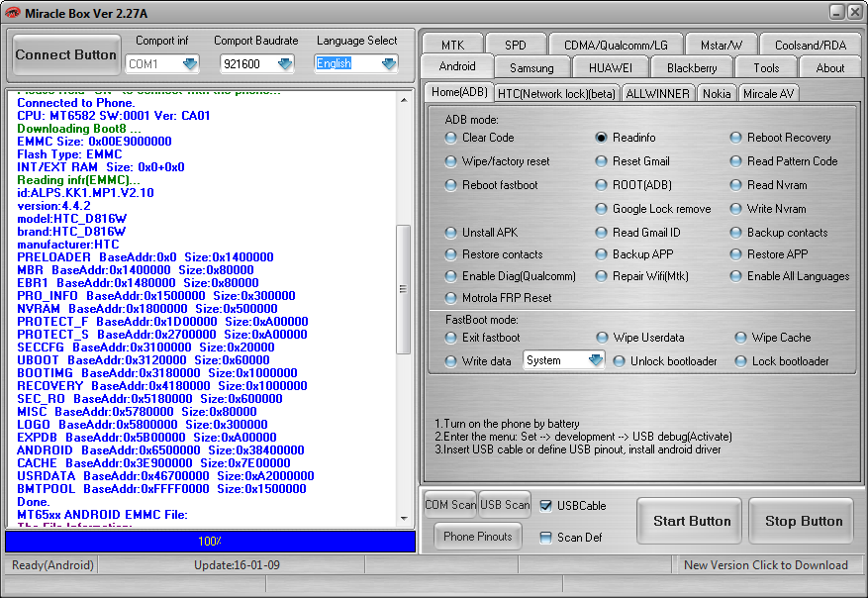
Task: Click the Connect Button
Action: 66,54
